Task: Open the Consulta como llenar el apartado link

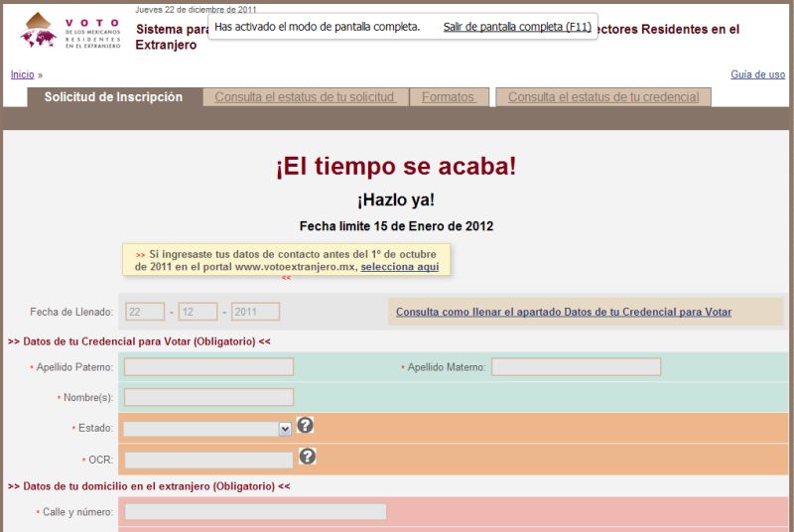Action: pyautogui.click(x=563, y=312)
